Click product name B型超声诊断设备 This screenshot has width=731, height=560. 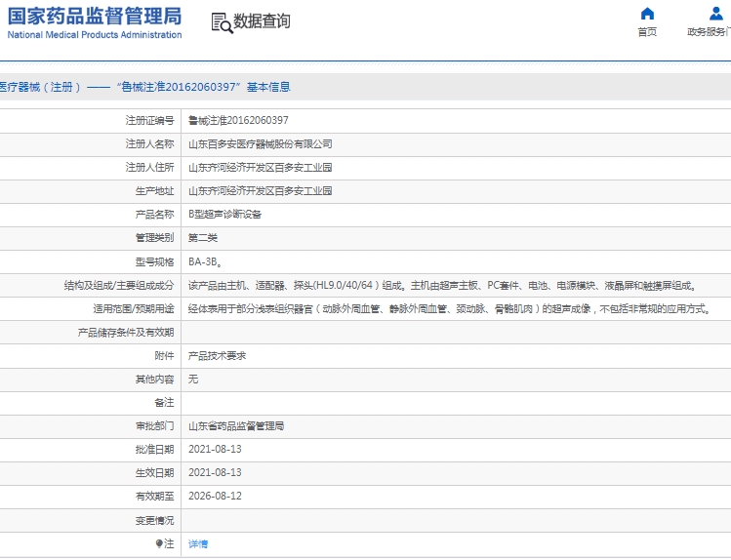[x=224, y=215]
